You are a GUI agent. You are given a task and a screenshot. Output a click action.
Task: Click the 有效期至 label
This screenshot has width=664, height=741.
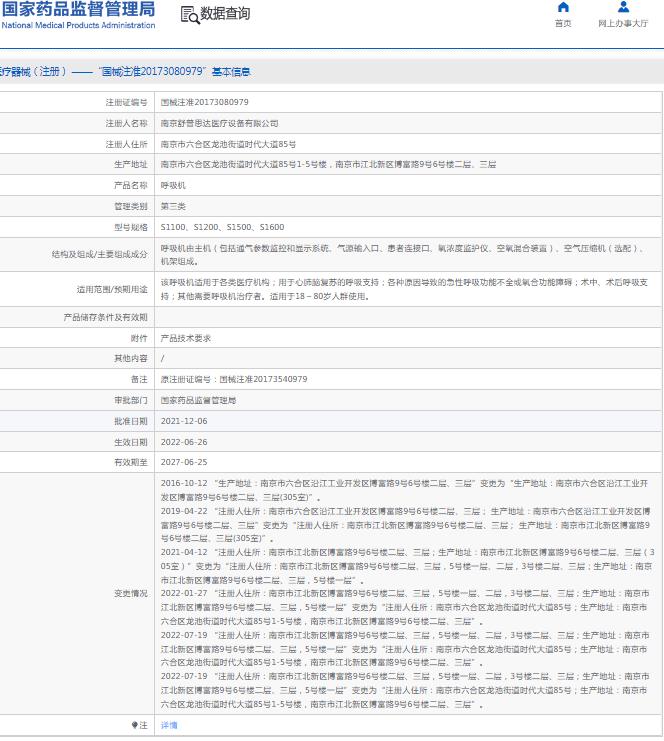(x=130, y=462)
